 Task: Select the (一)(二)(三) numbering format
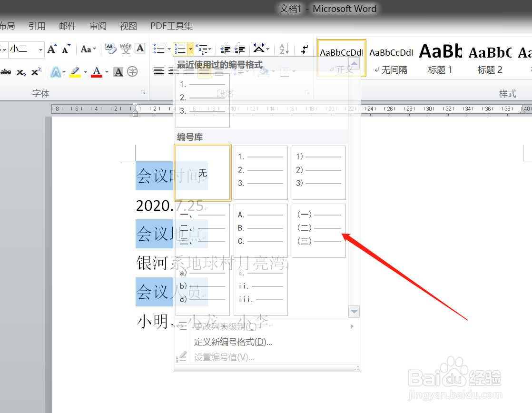(x=319, y=231)
